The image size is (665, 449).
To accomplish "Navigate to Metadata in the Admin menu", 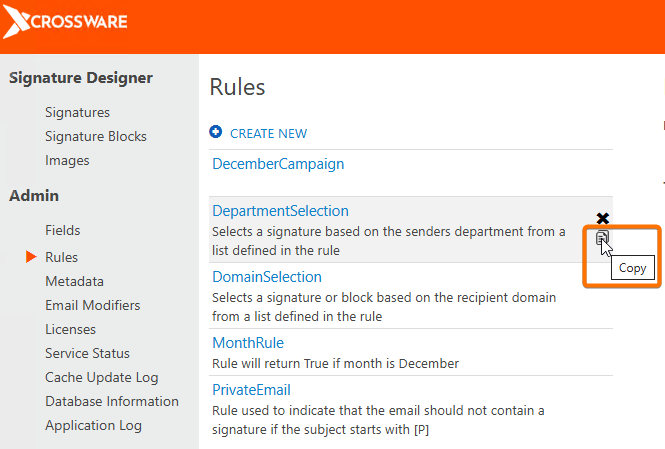I will pos(74,281).
